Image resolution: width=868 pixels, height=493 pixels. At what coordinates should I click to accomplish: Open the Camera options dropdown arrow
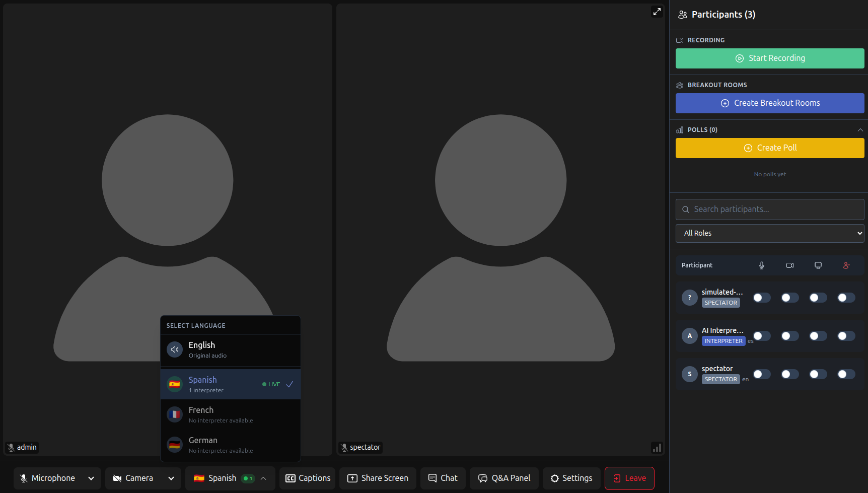(171, 478)
